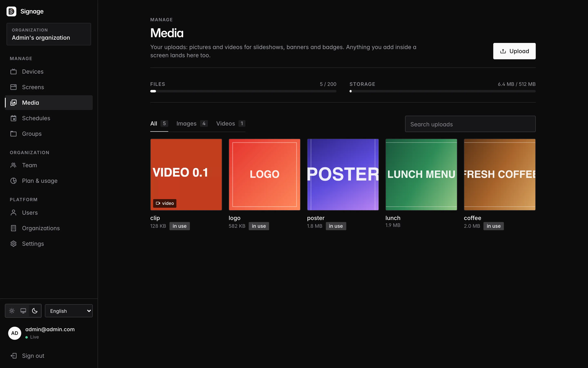Switch to system theme monitor toggle
This screenshot has height=368, width=588.
[23, 311]
